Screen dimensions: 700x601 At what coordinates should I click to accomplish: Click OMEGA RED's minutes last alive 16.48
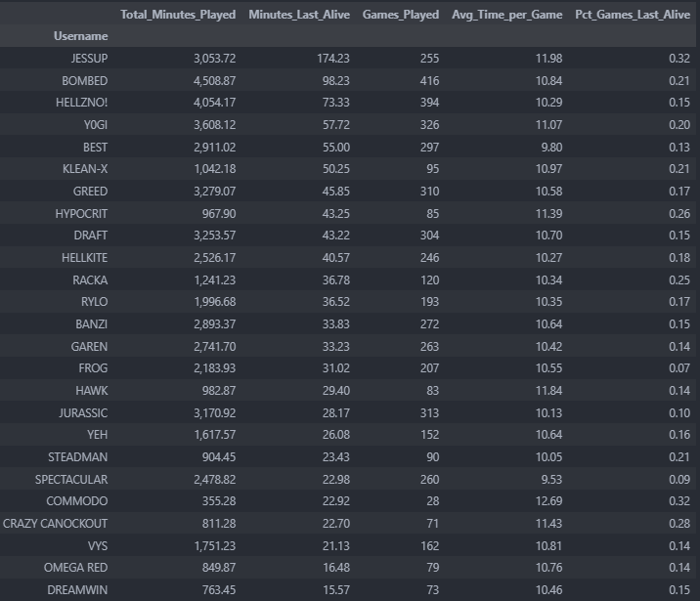(336, 568)
